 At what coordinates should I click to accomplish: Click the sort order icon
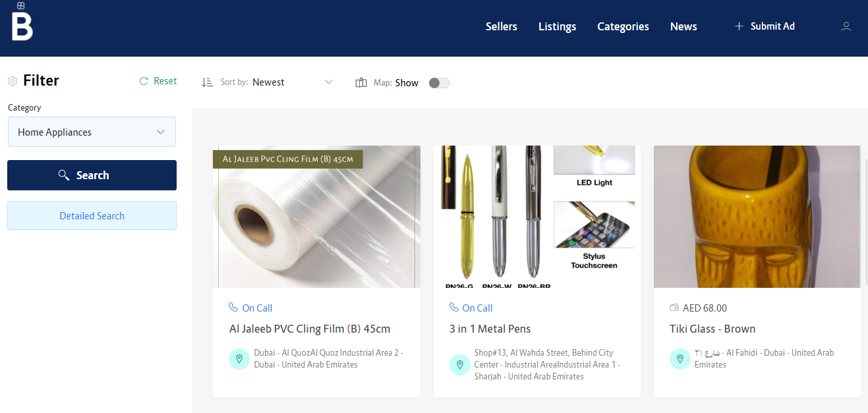coord(208,82)
